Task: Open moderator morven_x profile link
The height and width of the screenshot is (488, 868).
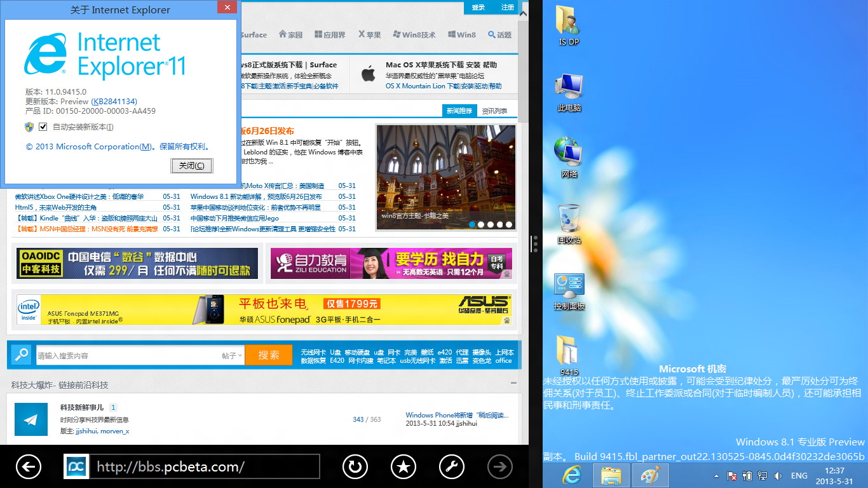Action: coord(114,431)
